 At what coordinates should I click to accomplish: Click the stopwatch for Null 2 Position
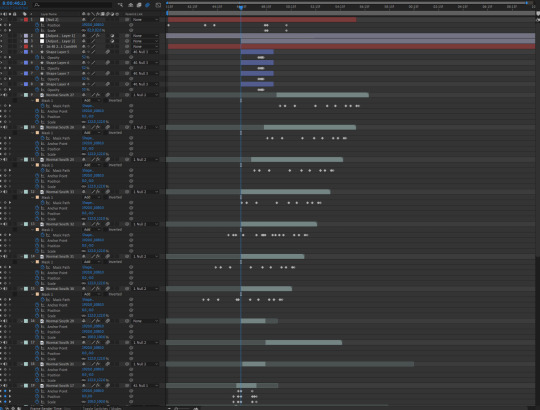(37, 25)
